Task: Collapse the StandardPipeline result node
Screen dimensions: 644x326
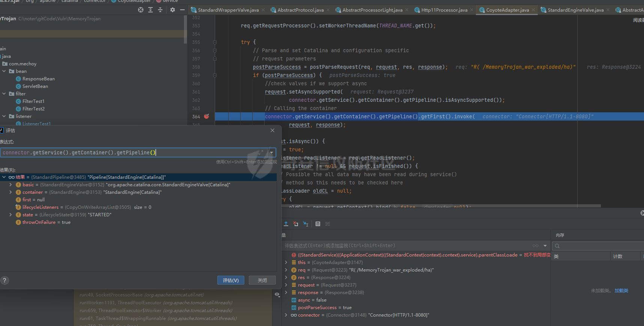Action: pos(4,177)
